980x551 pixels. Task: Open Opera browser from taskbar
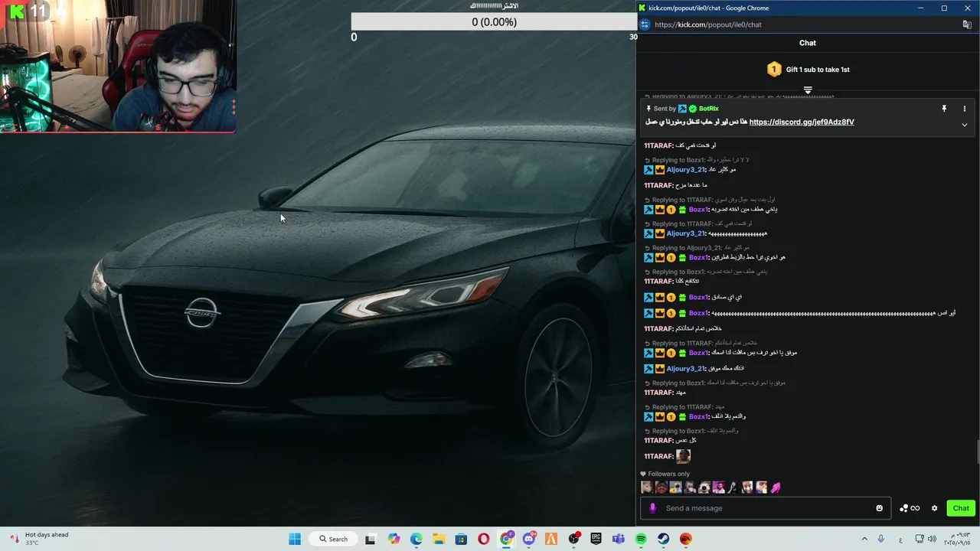tap(484, 539)
